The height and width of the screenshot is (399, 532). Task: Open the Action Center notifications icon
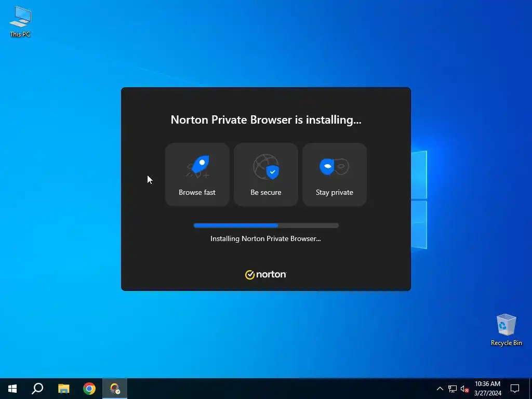click(x=515, y=389)
